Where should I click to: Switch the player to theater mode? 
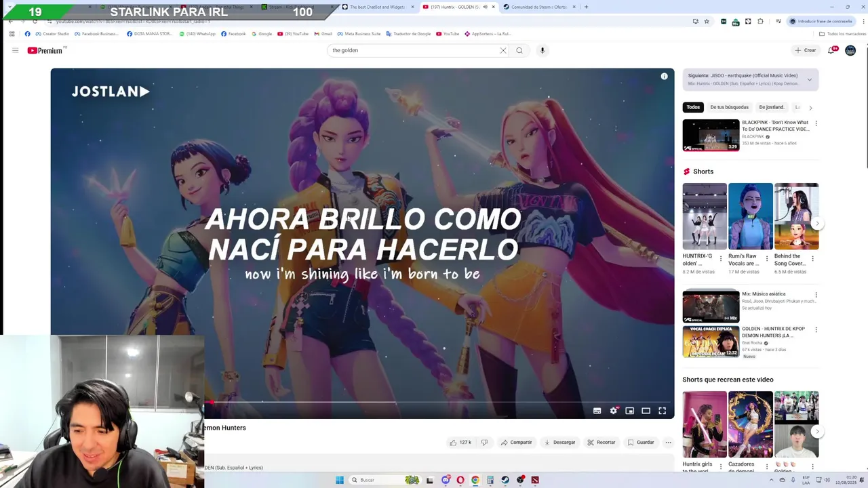pos(646,411)
